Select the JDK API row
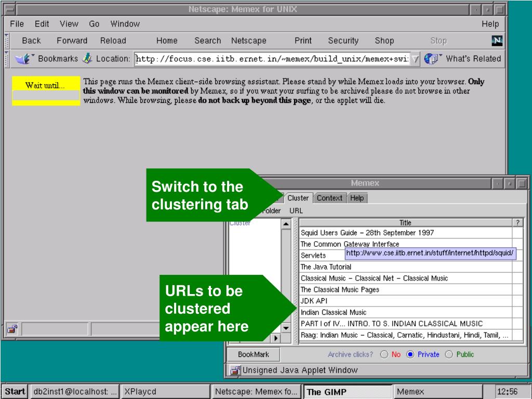 click(406, 301)
